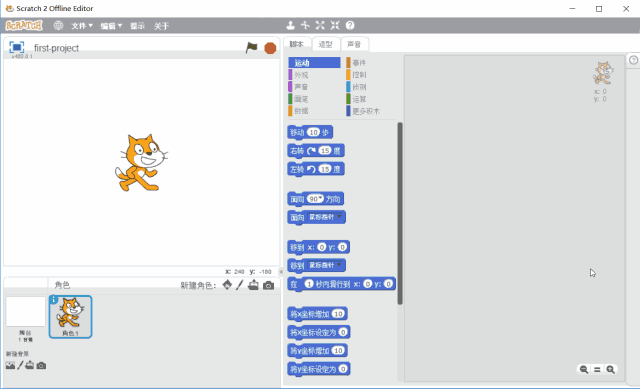Viewport: 640px width, 389px height.
Task: Switch to the 造型 costumes tab
Action: (x=325, y=44)
